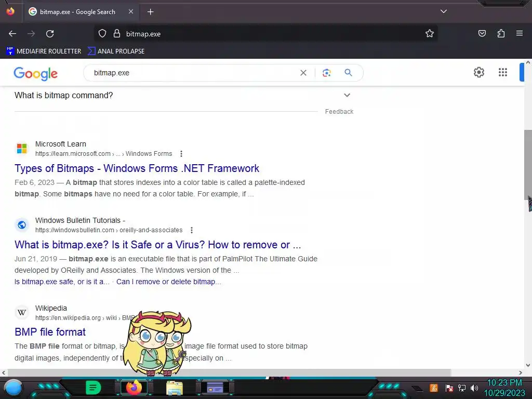Viewport: 532px width, 399px height.
Task: Save page to Pocket
Action: pos(482,34)
